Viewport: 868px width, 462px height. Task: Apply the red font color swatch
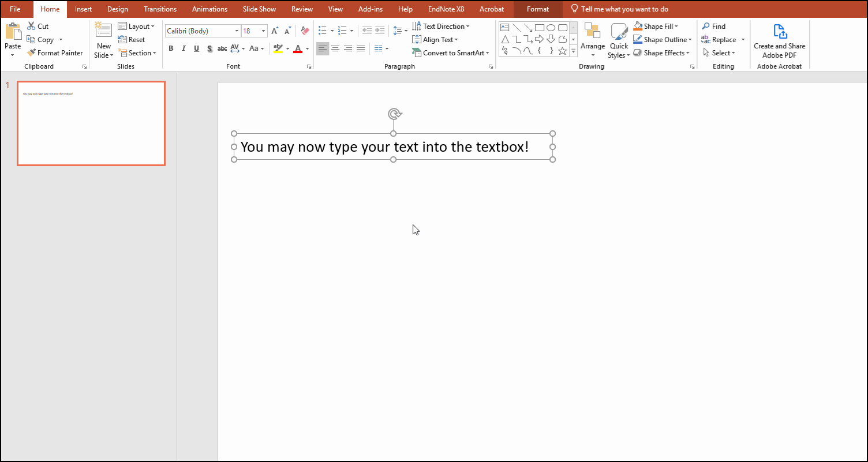(299, 48)
